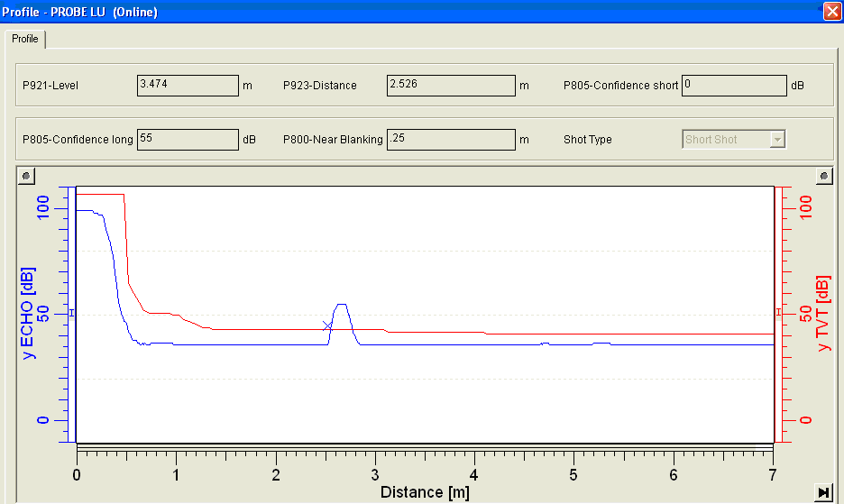Click the 'P805-Confidence short' label
The height and width of the screenshot is (504, 844).
(620, 86)
